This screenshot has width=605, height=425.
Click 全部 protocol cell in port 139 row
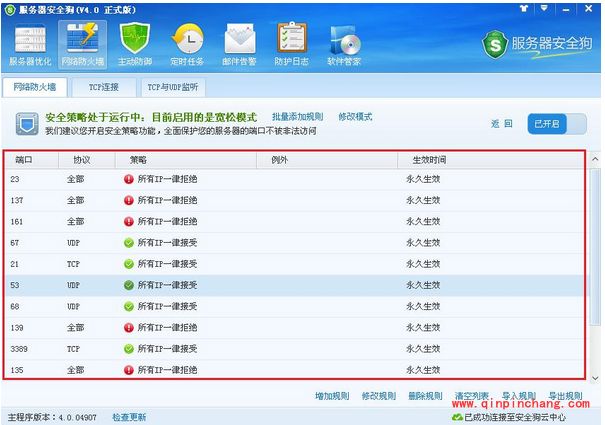point(75,328)
